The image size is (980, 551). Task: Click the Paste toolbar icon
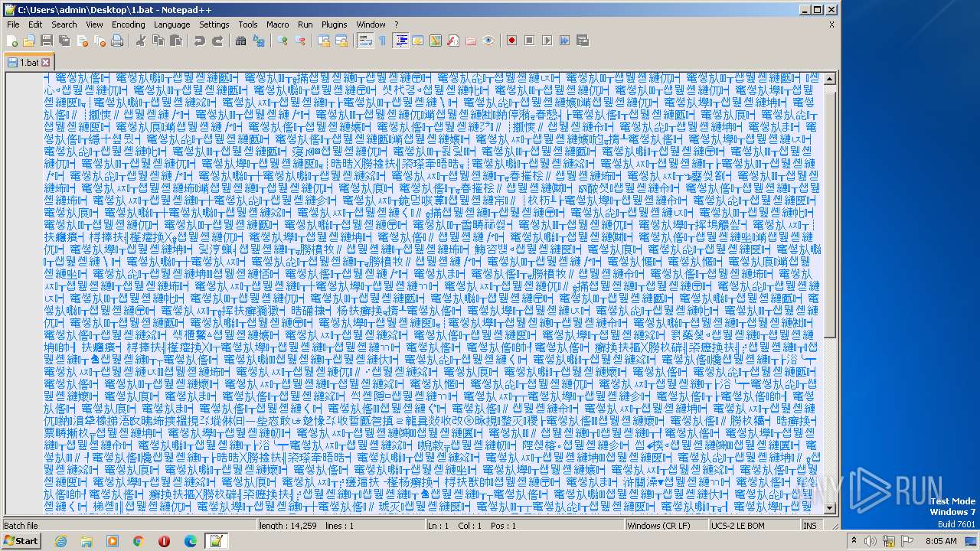(x=175, y=41)
